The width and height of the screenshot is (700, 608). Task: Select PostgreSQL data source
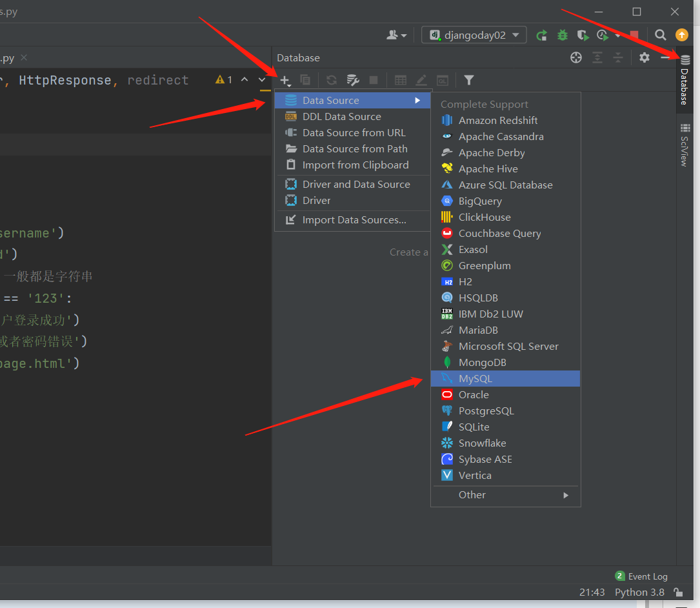(x=505, y=411)
